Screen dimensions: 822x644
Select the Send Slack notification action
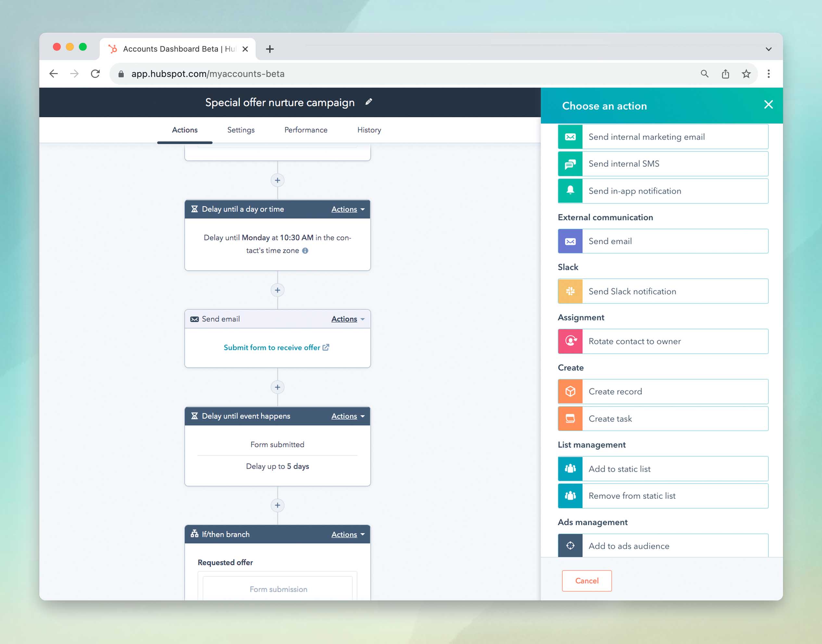click(663, 291)
